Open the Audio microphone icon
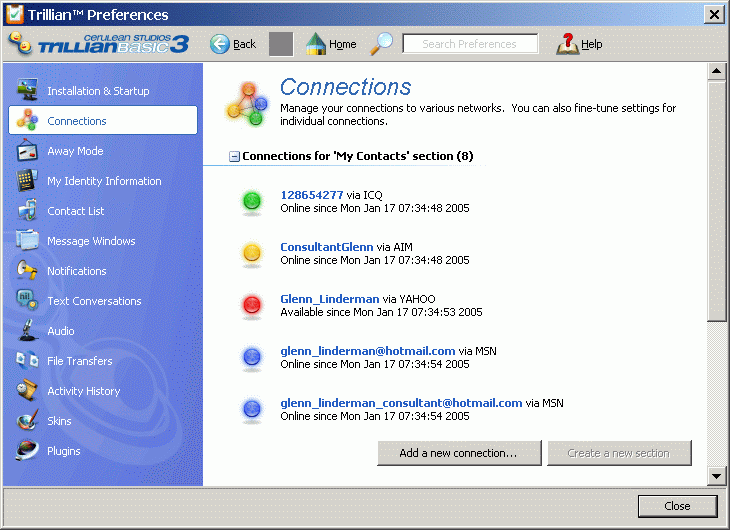 [x=27, y=331]
